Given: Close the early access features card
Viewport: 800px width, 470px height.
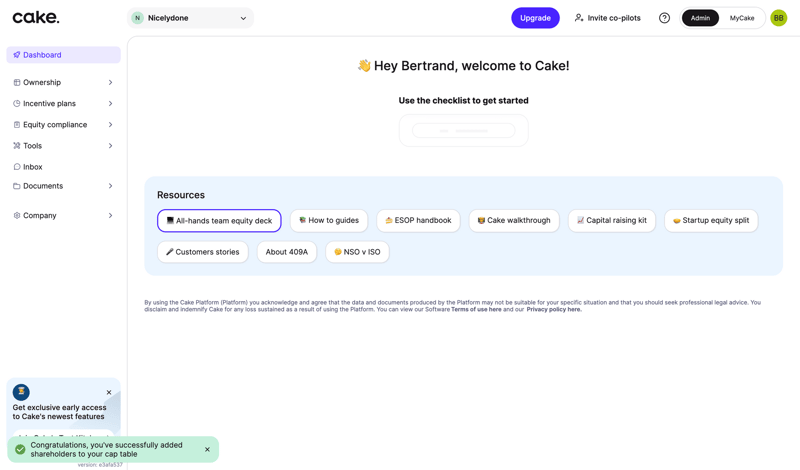Looking at the screenshot, I should (109, 392).
